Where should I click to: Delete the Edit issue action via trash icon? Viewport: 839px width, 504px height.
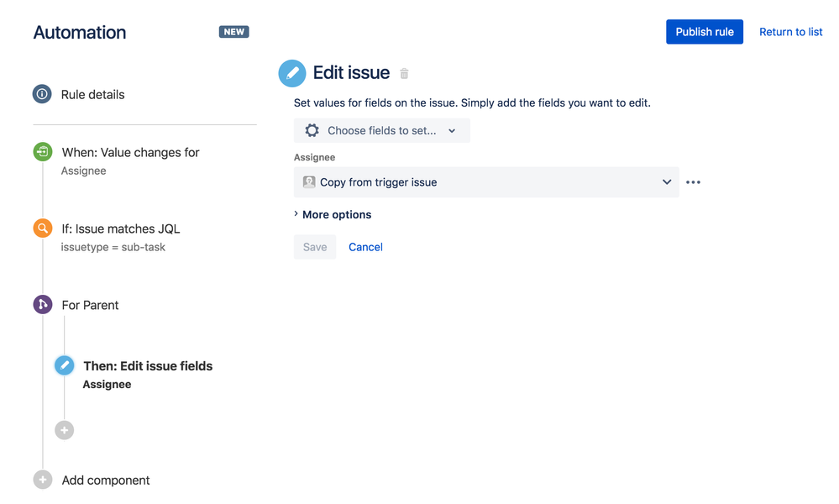[404, 73]
